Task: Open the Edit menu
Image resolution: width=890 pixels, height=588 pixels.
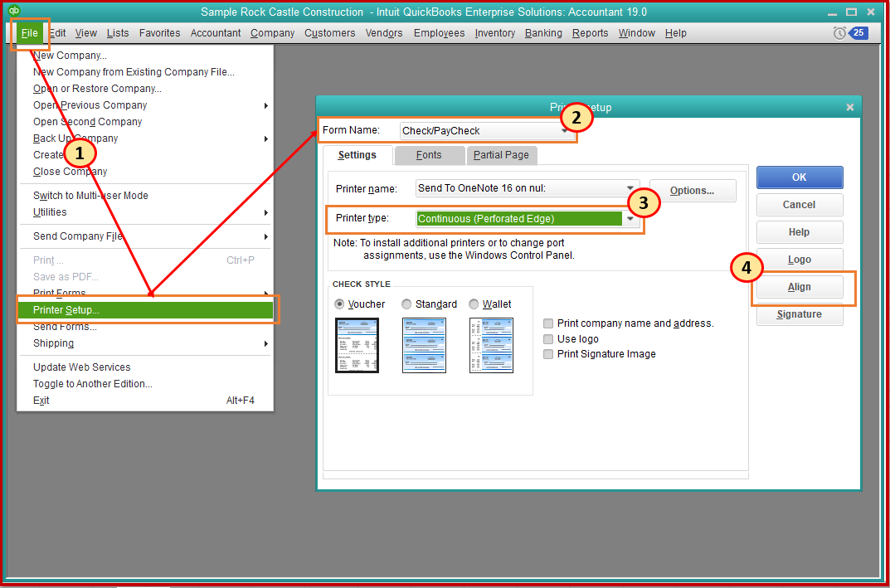Action: tap(57, 33)
